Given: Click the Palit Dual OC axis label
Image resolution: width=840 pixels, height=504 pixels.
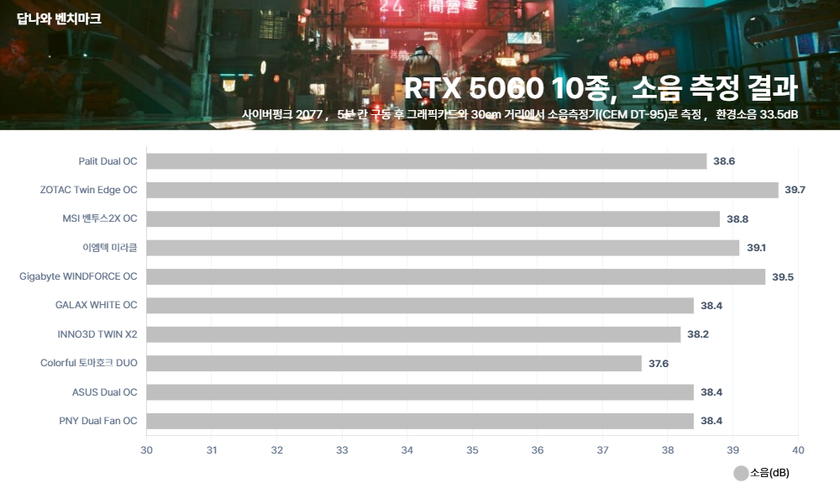Looking at the screenshot, I should coord(108,161).
